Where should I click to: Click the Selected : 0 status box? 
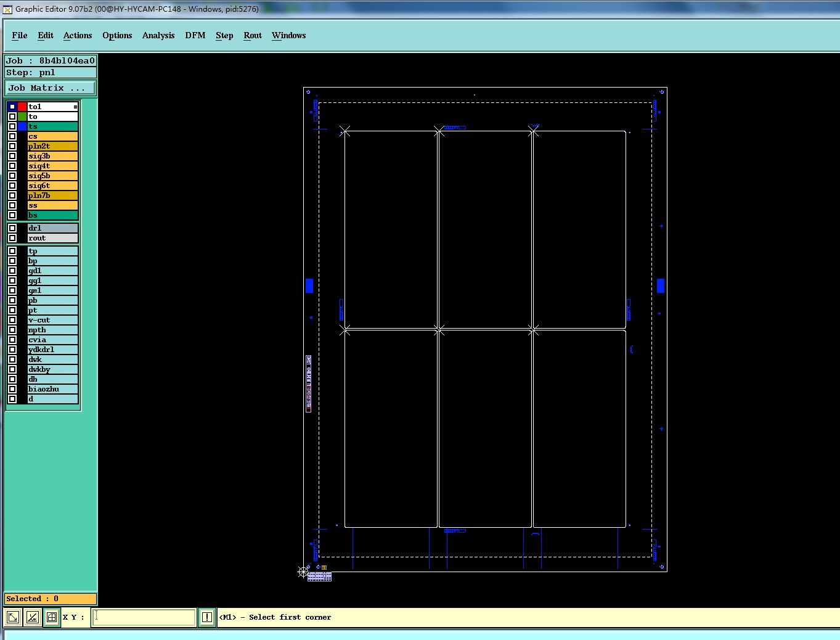pos(51,599)
